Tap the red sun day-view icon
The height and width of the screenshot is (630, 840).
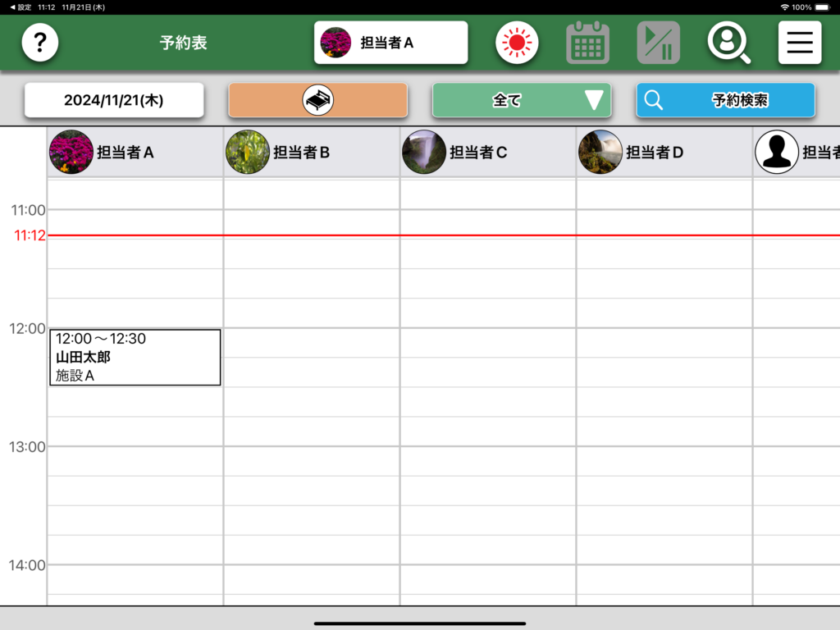(517, 43)
